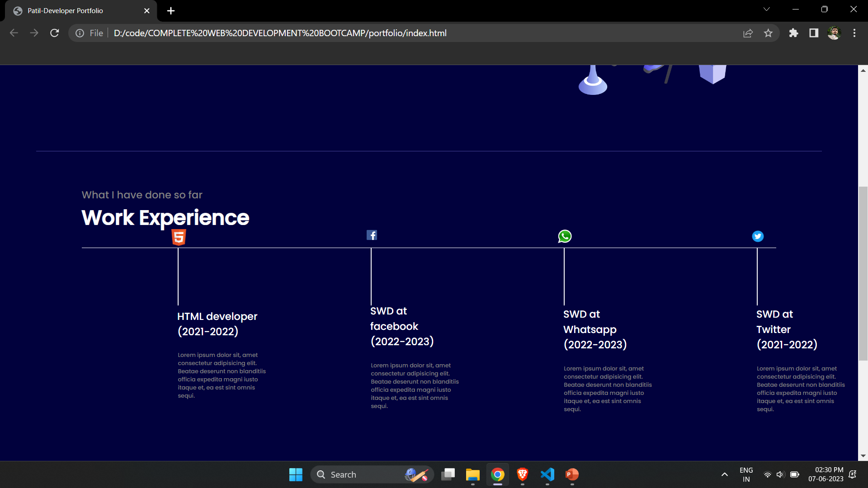Open the Extensions puzzle icon
The height and width of the screenshot is (488, 868).
pyautogui.click(x=793, y=33)
